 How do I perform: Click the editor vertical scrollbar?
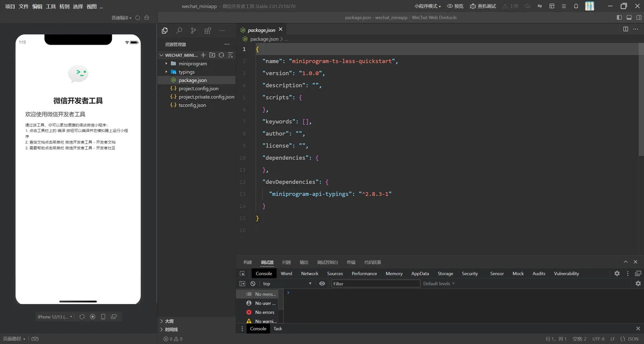pos(641,99)
